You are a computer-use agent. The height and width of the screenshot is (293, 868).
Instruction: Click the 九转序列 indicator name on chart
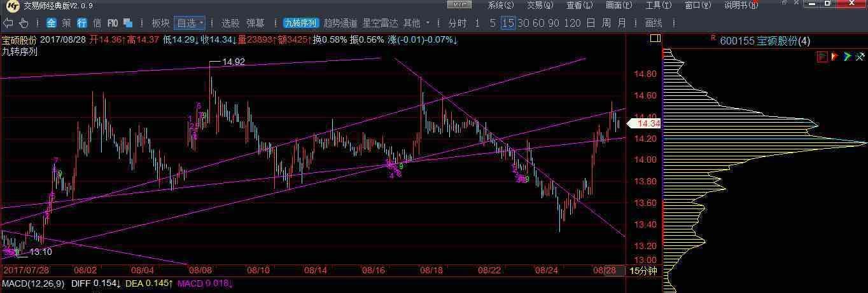(19, 51)
